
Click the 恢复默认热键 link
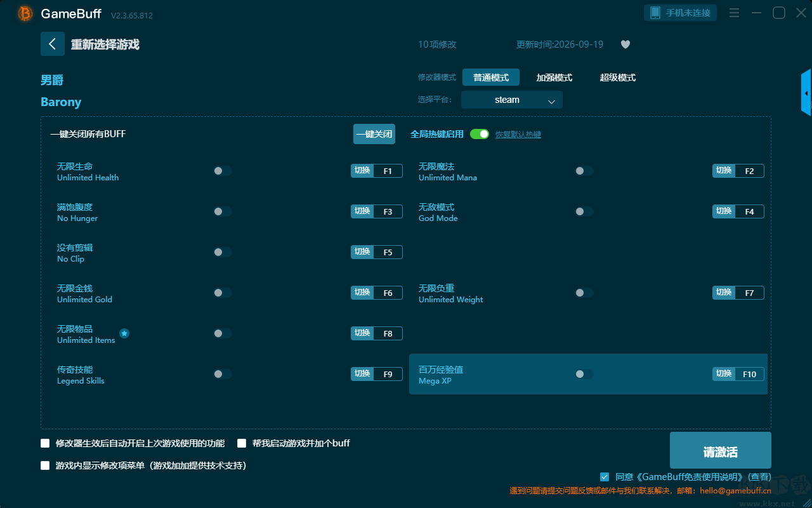(518, 135)
